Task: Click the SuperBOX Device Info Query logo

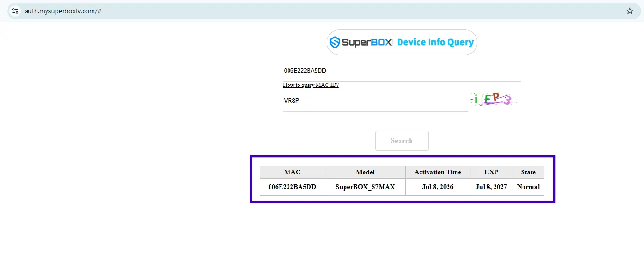Action: 402,42
